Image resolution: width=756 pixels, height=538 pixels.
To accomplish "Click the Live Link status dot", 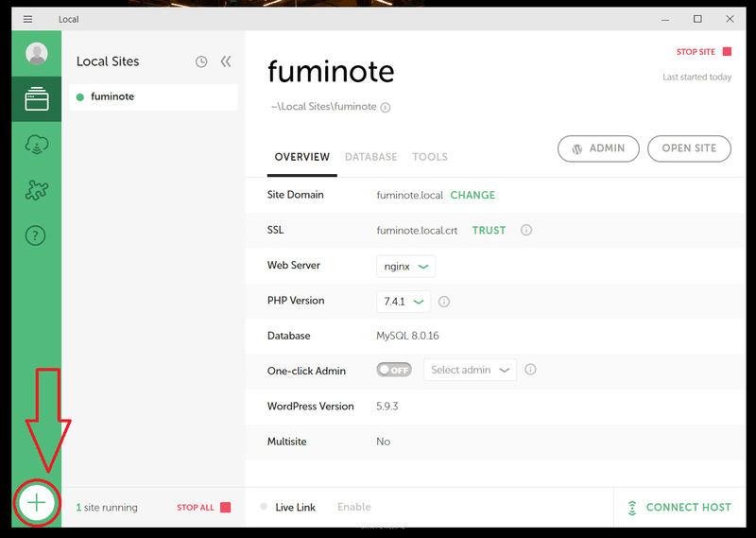I will coord(264,507).
